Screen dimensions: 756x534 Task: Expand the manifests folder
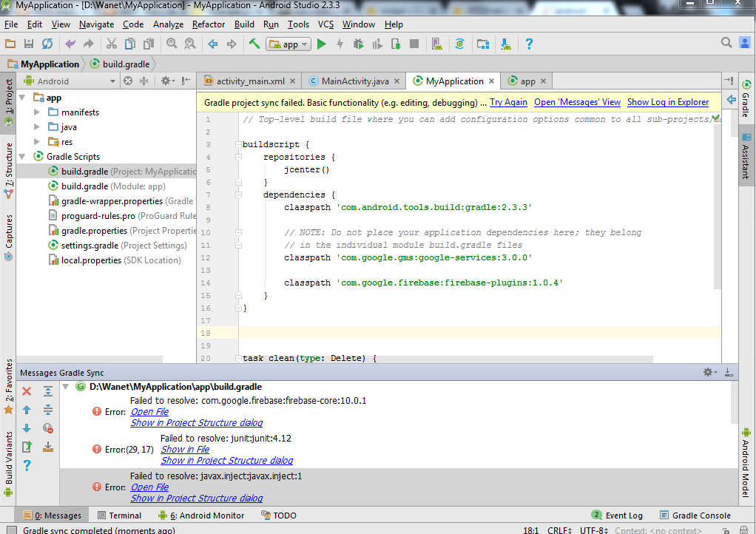click(x=37, y=112)
